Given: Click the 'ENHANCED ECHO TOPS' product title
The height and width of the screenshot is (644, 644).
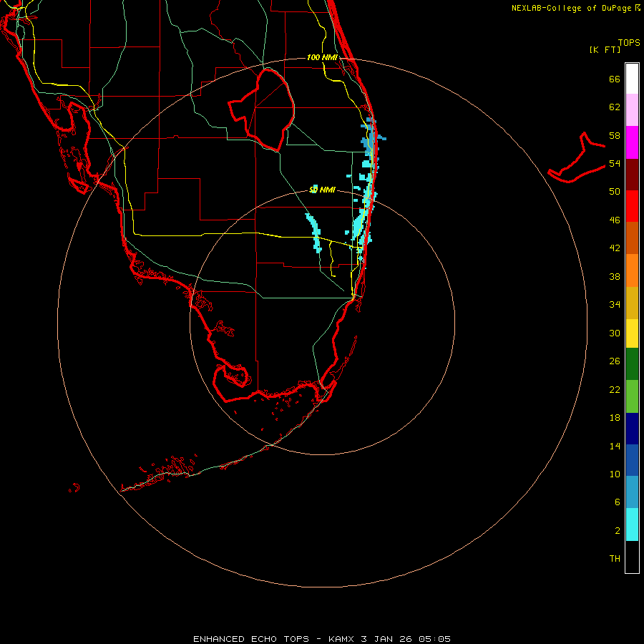Looking at the screenshot, I should [x=251, y=639].
